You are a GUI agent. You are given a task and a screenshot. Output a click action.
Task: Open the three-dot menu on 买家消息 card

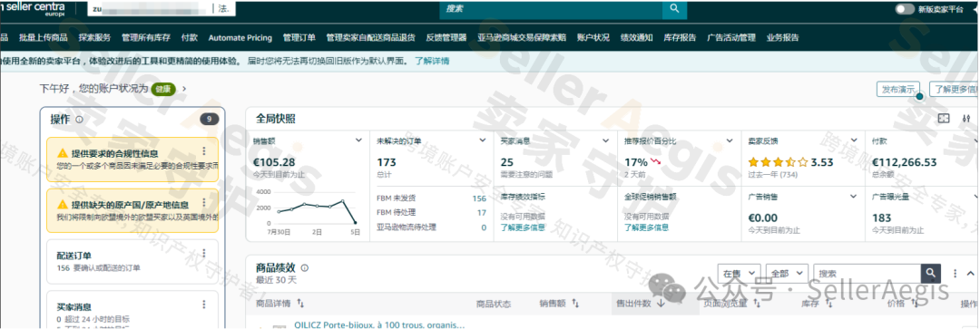coord(204,305)
